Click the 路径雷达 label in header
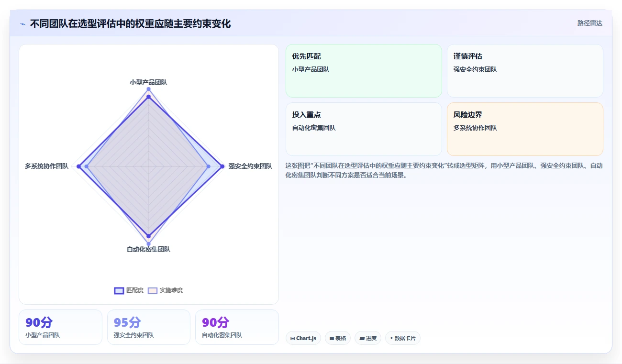 589,23
